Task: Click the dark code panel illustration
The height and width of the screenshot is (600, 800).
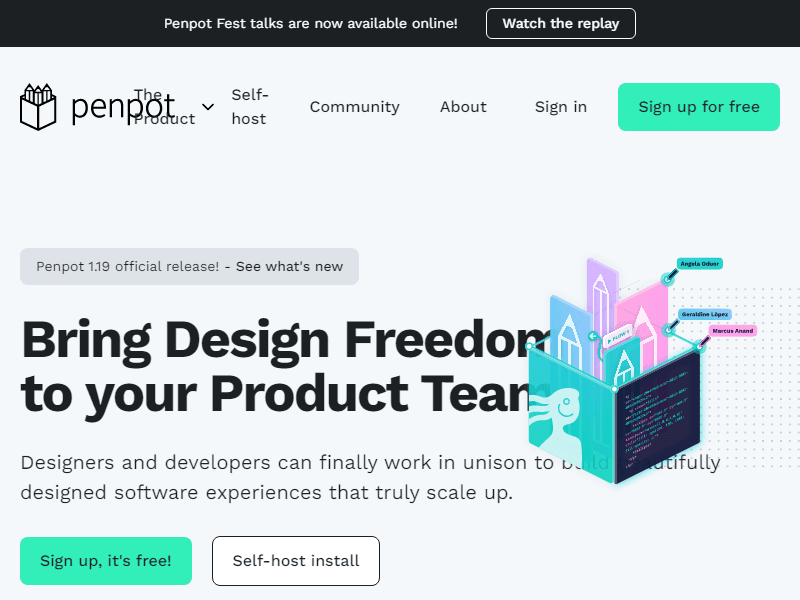Action: point(657,416)
